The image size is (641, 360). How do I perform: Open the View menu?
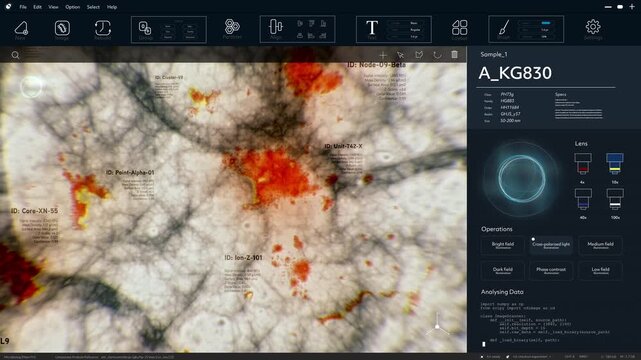pyautogui.click(x=53, y=7)
